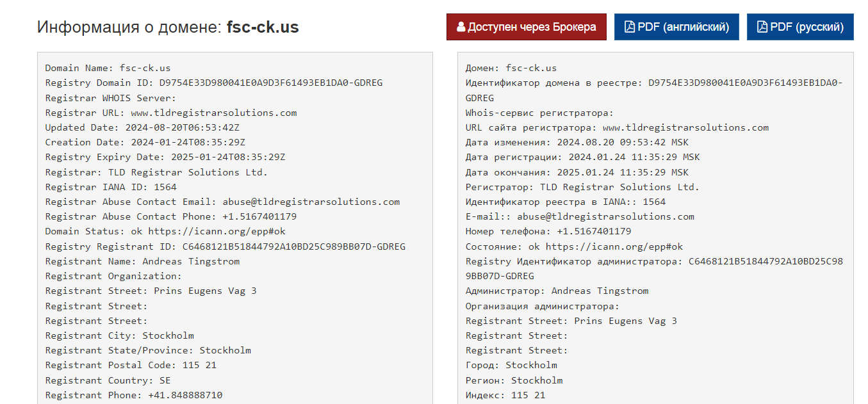Click the E-mail:: abuse address in the Russian panel
The image size is (868, 404).
605,216
